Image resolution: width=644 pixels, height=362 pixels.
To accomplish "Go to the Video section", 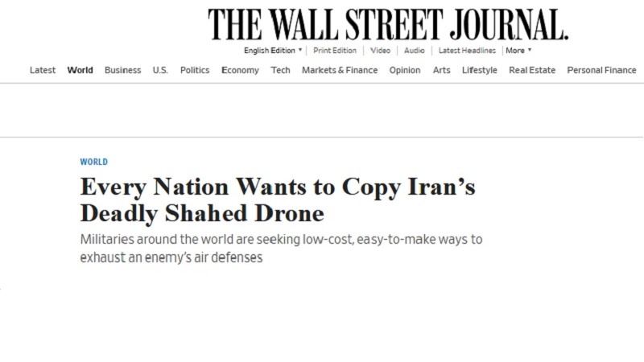I will (x=380, y=51).
